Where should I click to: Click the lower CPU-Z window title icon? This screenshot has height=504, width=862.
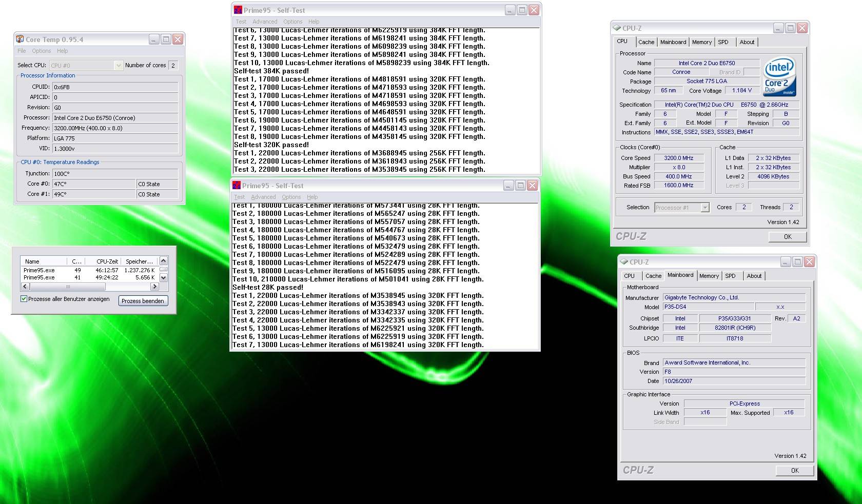click(623, 261)
